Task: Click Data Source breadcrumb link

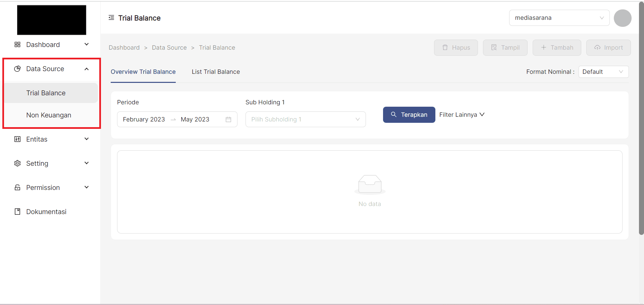Action: [169, 48]
